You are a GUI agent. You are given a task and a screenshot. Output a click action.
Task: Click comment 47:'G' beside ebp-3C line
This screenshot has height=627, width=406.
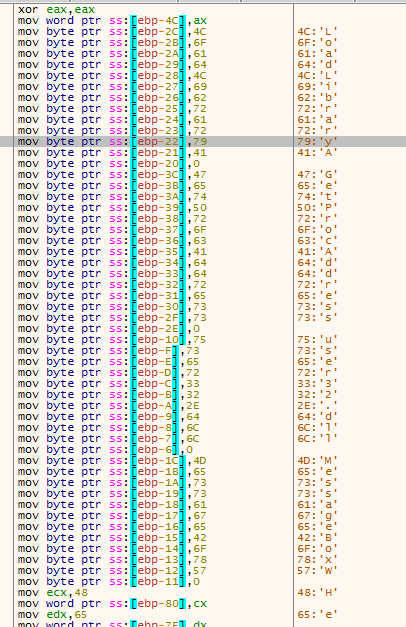[317, 175]
